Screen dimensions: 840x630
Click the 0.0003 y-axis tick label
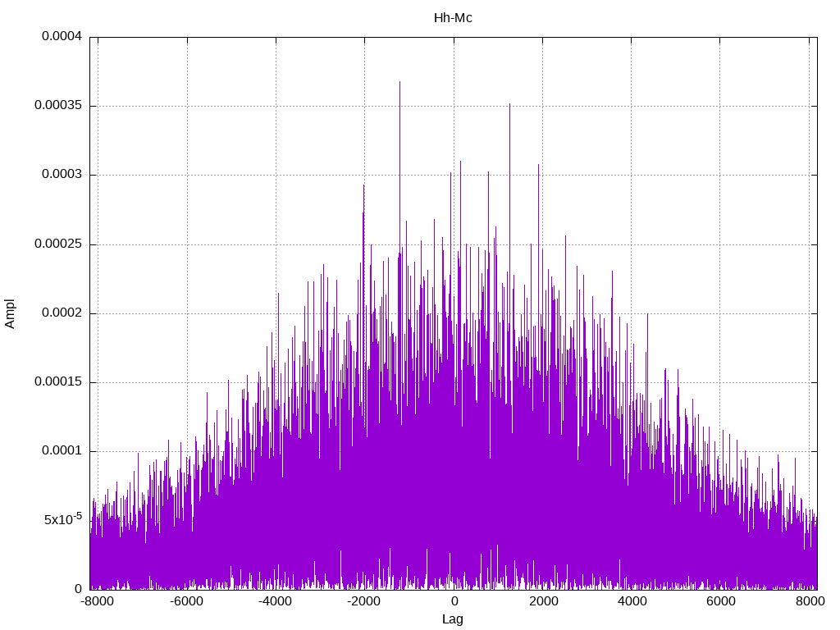pos(62,175)
